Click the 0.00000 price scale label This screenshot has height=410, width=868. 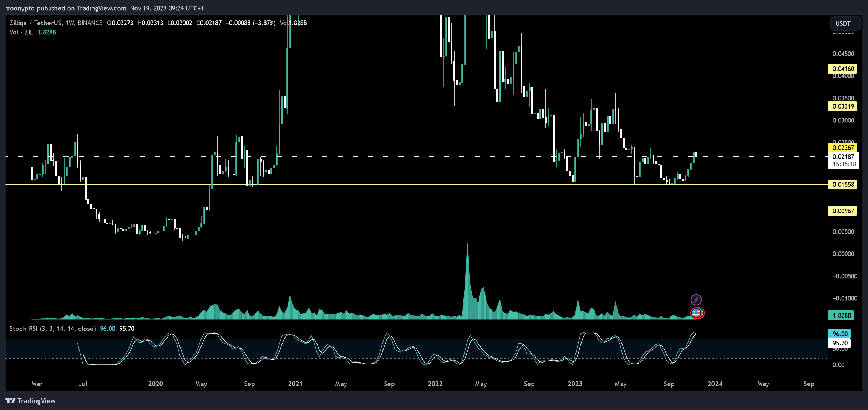843,254
